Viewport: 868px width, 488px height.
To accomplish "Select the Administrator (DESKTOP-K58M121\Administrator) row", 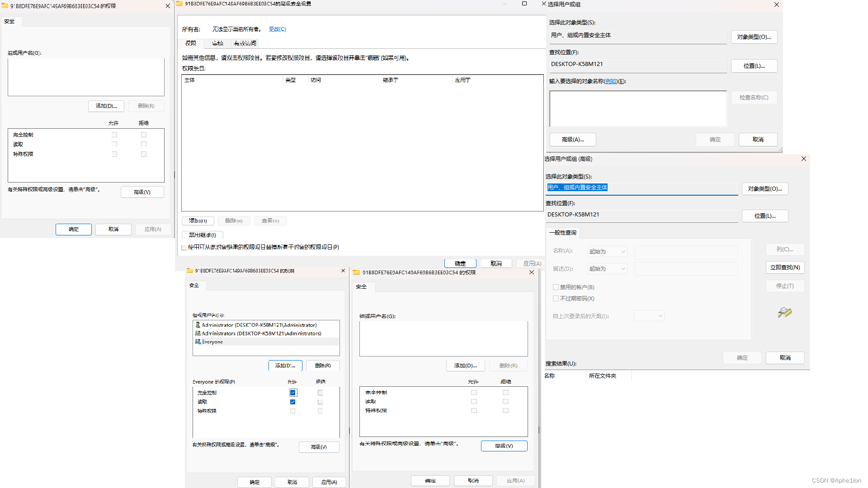I will 266,325.
